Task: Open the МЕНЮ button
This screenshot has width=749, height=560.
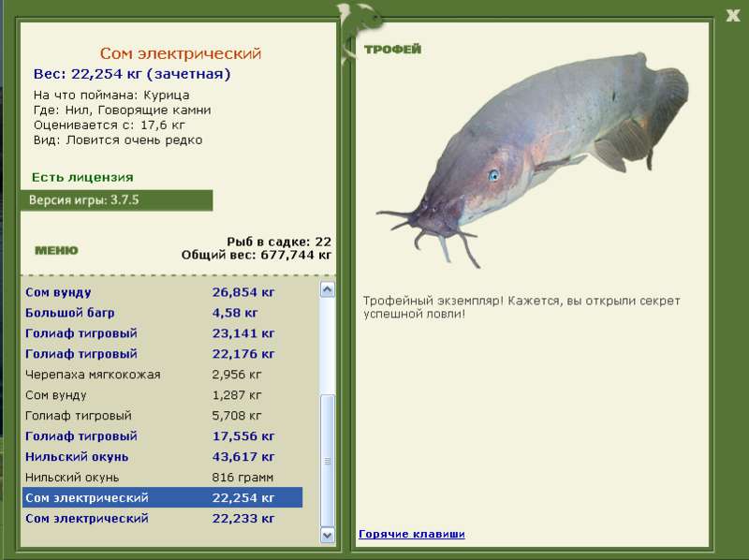Action: (x=56, y=250)
